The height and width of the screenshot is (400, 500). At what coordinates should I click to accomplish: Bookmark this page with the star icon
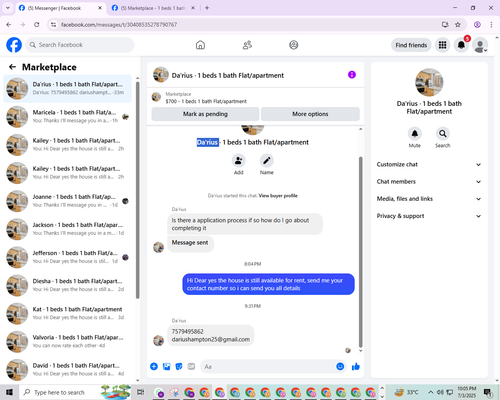coord(458,25)
